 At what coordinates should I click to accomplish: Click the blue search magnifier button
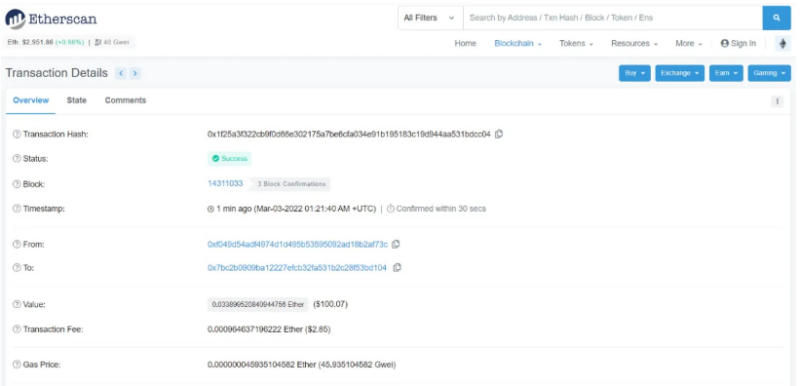[777, 18]
